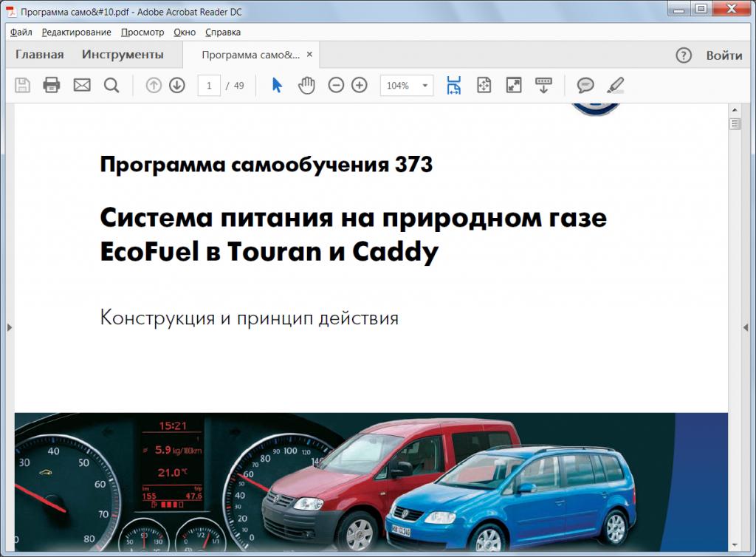Send file by email envelope icon
Image resolution: width=756 pixels, height=557 pixels.
point(82,86)
